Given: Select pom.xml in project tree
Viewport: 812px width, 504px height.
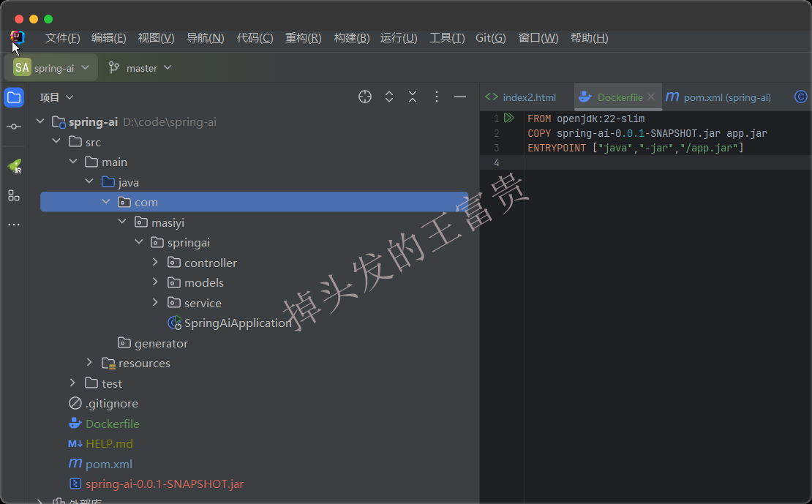Looking at the screenshot, I should point(109,464).
